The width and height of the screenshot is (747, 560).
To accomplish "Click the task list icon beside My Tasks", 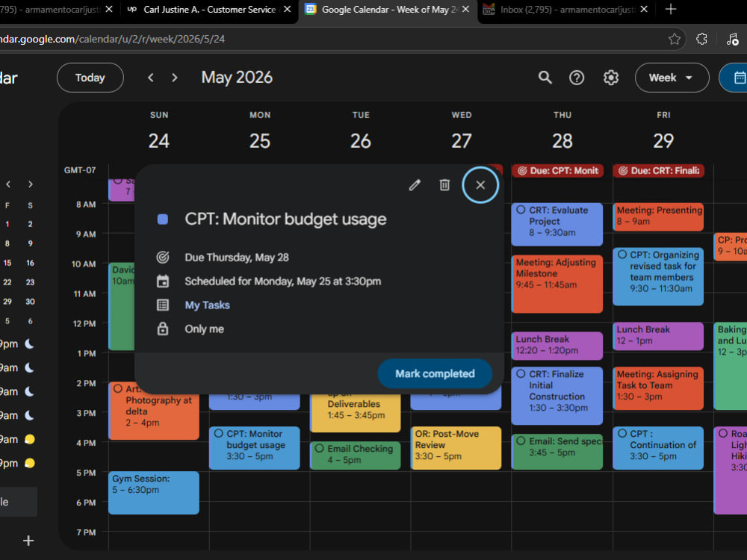I will (x=162, y=305).
